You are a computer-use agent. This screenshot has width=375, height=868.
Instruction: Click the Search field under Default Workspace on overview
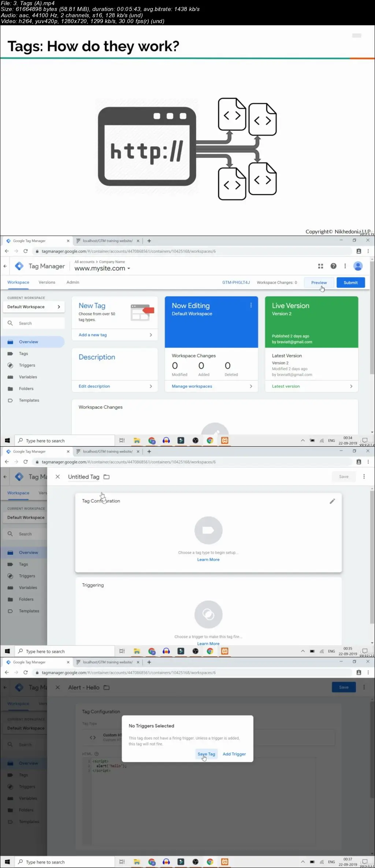click(x=34, y=323)
